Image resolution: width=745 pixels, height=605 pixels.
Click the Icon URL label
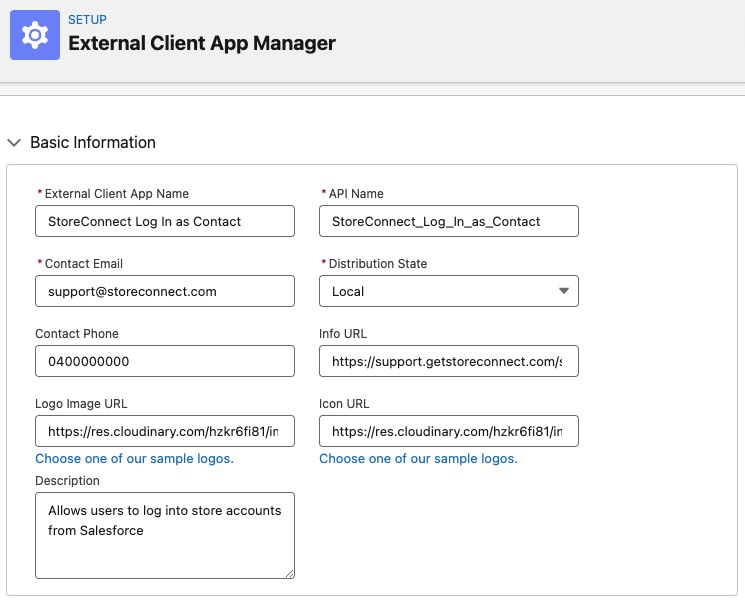[344, 404]
